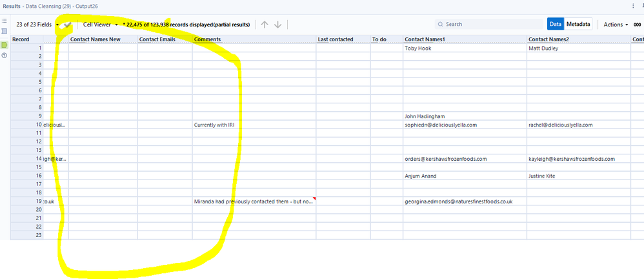This screenshot has width=644, height=279.
Task: Select the green output anchor icon
Action: pyautogui.click(x=4, y=45)
